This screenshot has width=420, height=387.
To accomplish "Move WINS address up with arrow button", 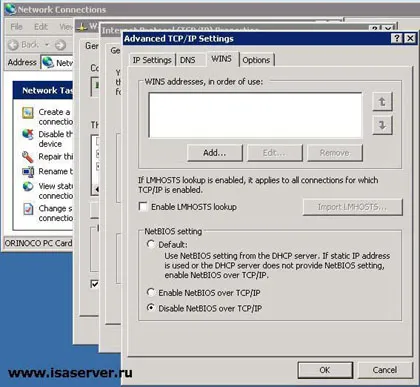I will tap(382, 102).
